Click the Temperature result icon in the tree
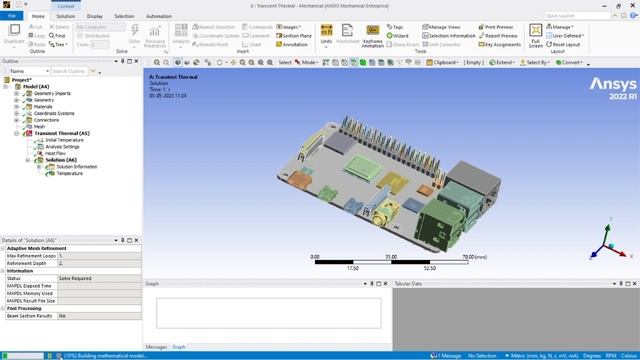Viewport: 640px width, 360px height. pos(51,173)
